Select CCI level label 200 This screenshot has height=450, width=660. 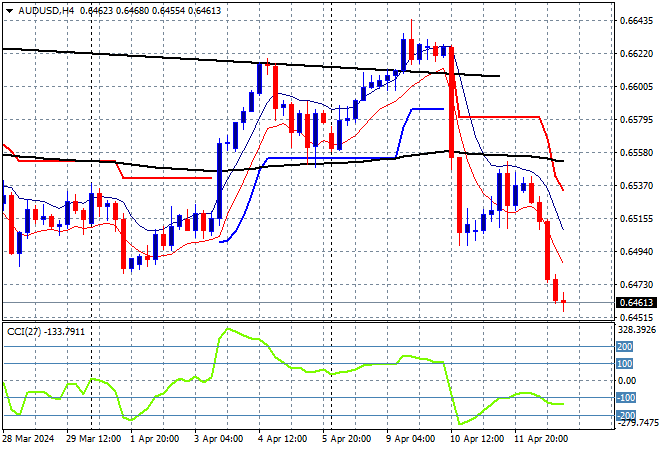(x=625, y=347)
